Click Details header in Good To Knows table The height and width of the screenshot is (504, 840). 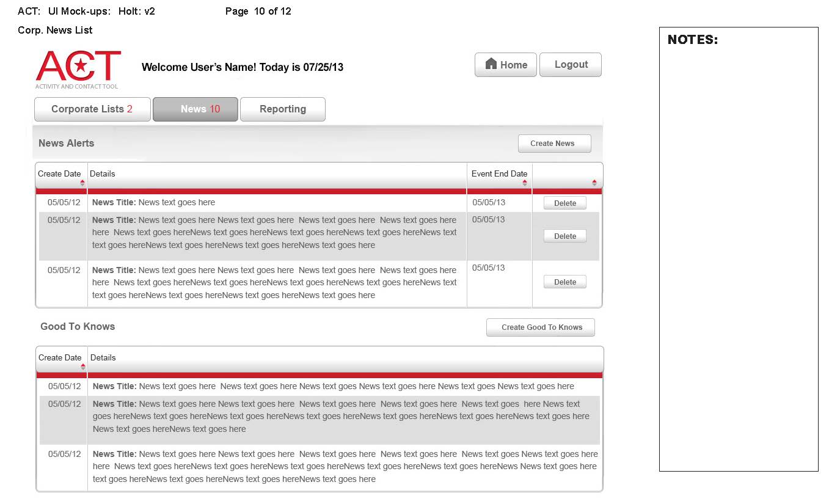[x=103, y=358]
